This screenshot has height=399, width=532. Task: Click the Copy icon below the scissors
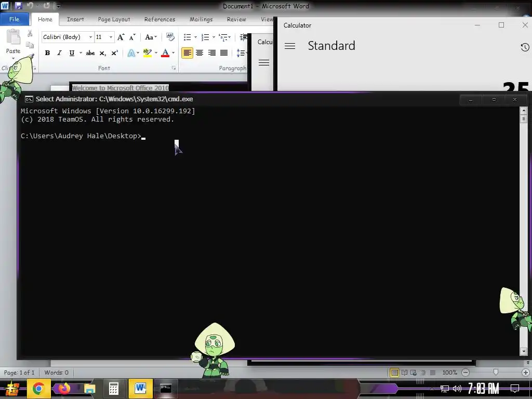pos(30,45)
